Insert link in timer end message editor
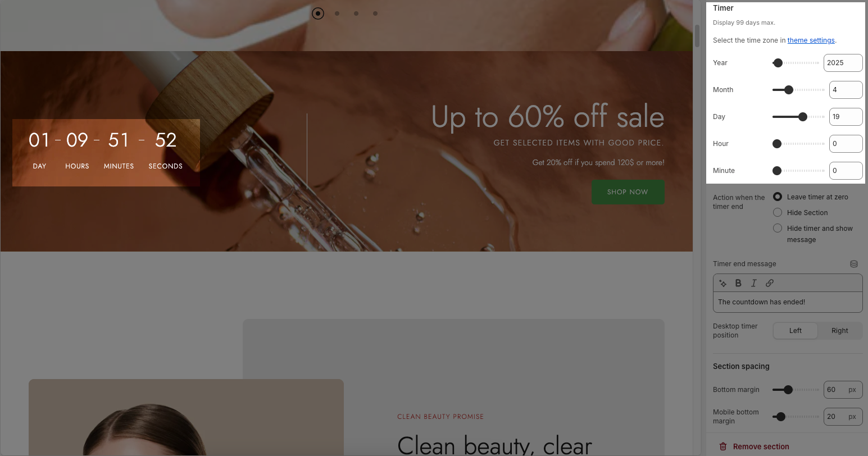Viewport: 868px width, 456px height. (770, 283)
